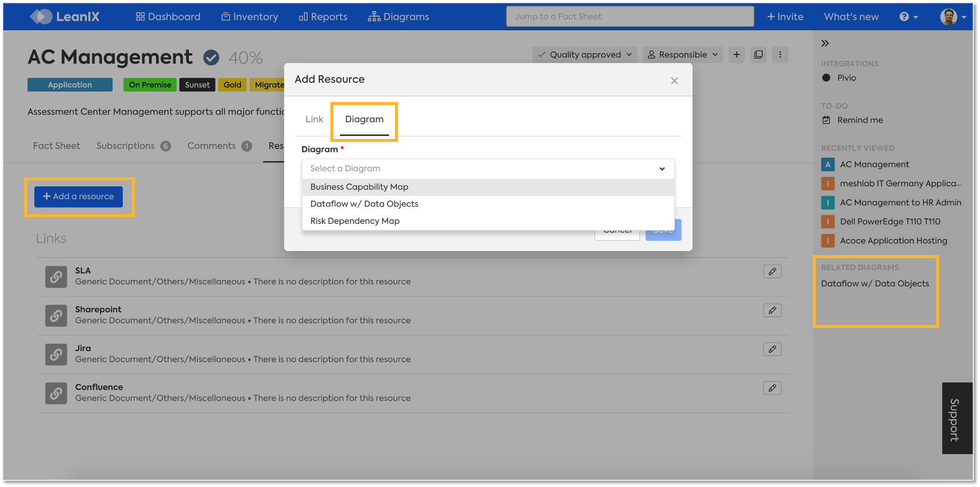Open meshlab IT Germany Applica... recent item
980x487 pixels.
click(x=901, y=184)
